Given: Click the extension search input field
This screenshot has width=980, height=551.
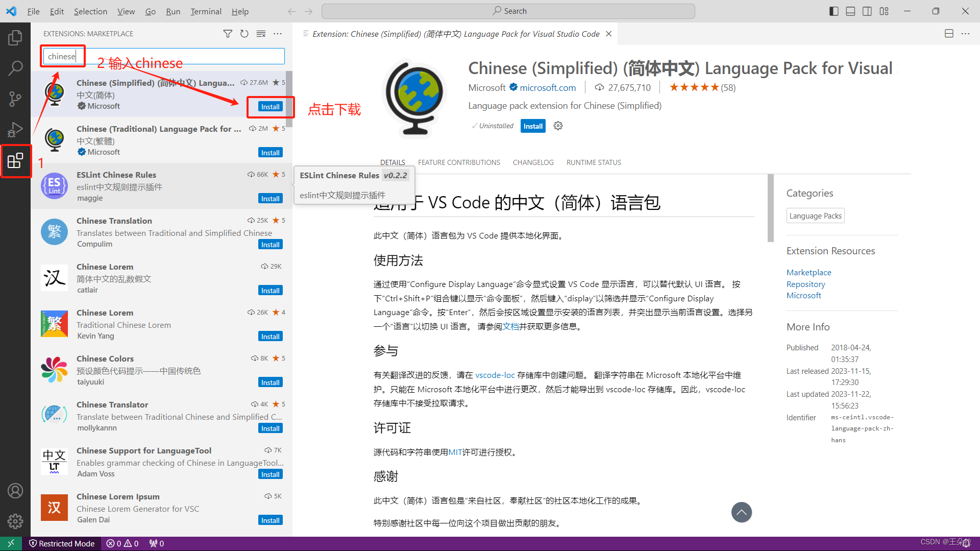Looking at the screenshot, I should click(x=163, y=56).
